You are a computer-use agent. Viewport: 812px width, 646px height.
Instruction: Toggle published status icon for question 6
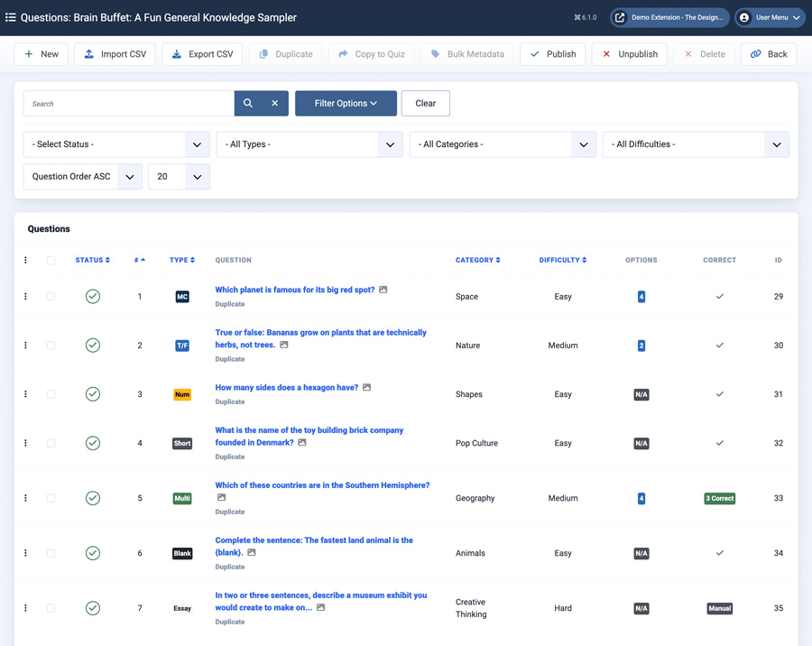[93, 553]
